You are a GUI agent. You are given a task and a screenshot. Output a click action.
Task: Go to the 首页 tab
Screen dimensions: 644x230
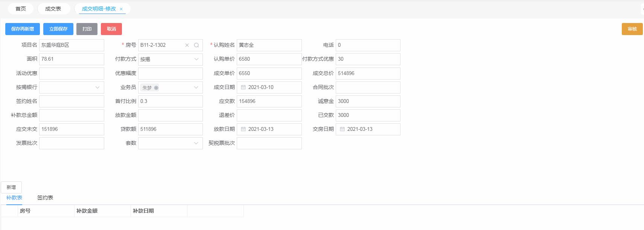(x=21, y=9)
